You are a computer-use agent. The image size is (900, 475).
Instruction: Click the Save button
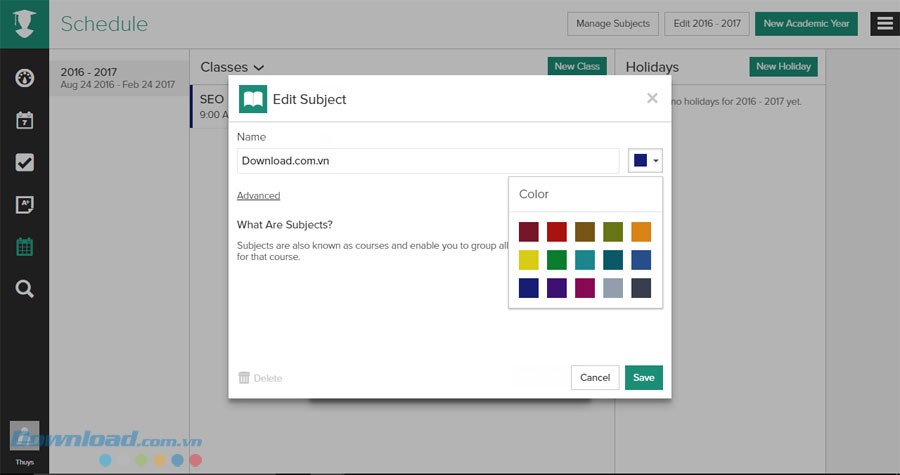point(643,377)
